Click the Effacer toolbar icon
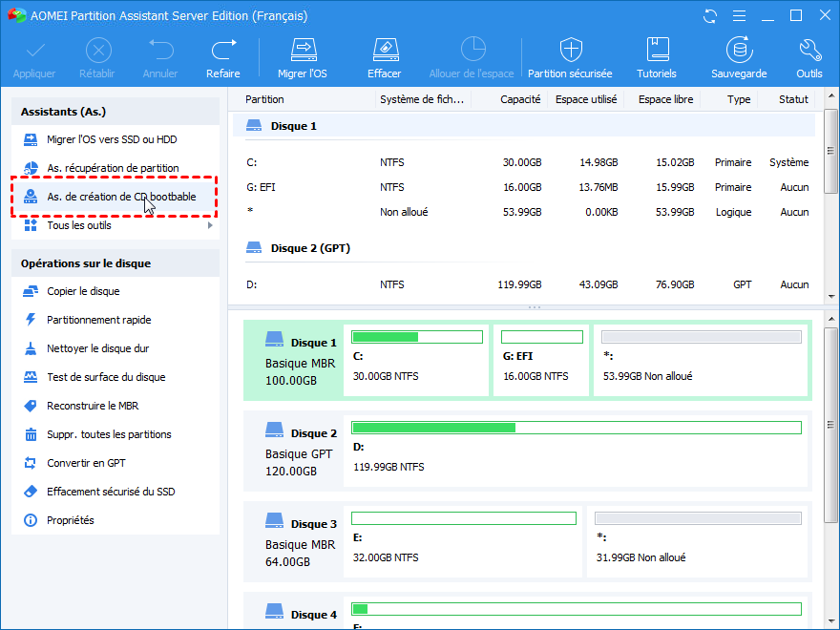The width and height of the screenshot is (840, 630). [386, 50]
